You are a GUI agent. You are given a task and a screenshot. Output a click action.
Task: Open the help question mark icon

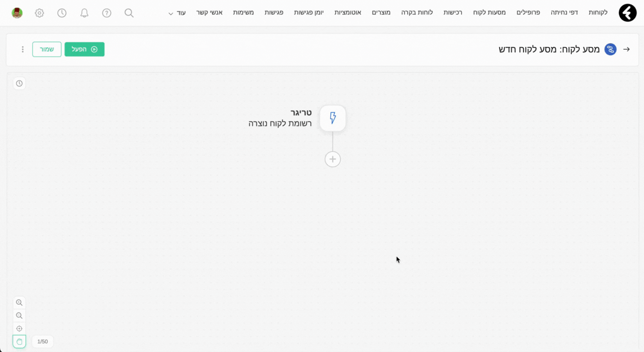tap(107, 13)
